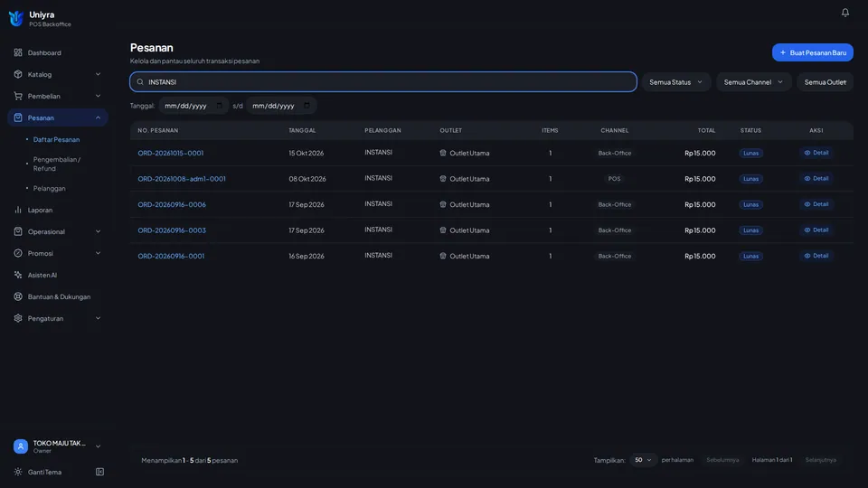View Detail for order ORD-20260916-0003

816,230
